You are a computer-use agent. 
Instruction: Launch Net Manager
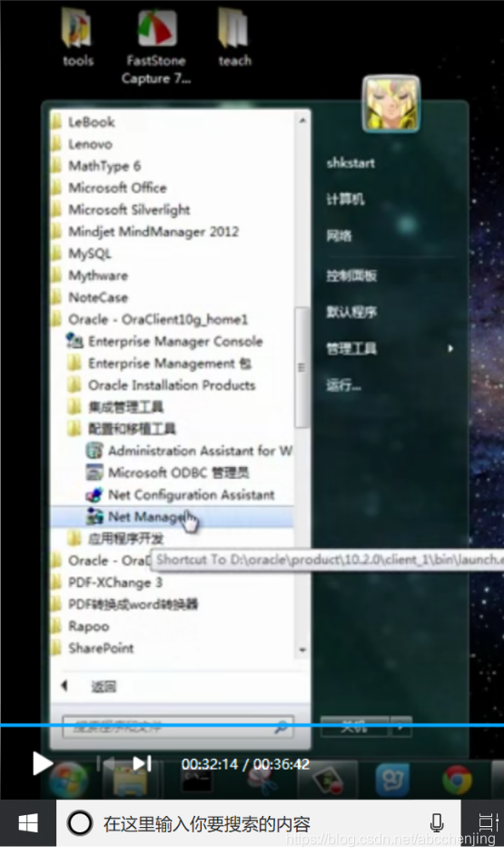[x=172, y=516]
